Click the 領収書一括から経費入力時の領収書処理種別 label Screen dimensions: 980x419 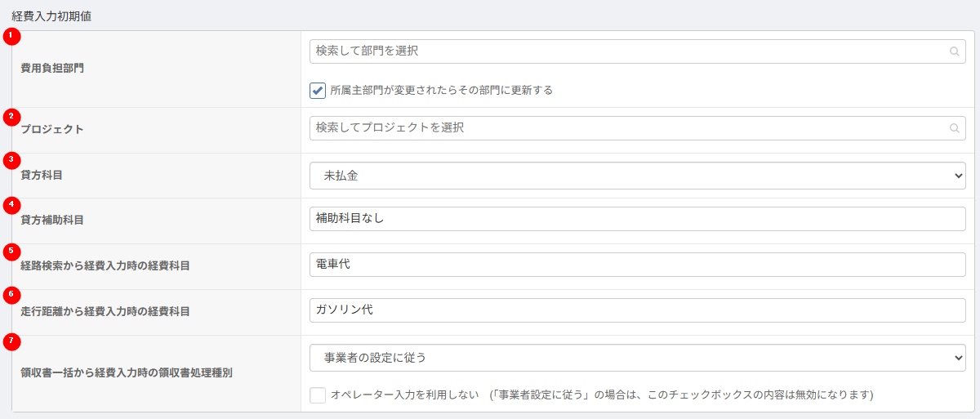click(x=127, y=372)
